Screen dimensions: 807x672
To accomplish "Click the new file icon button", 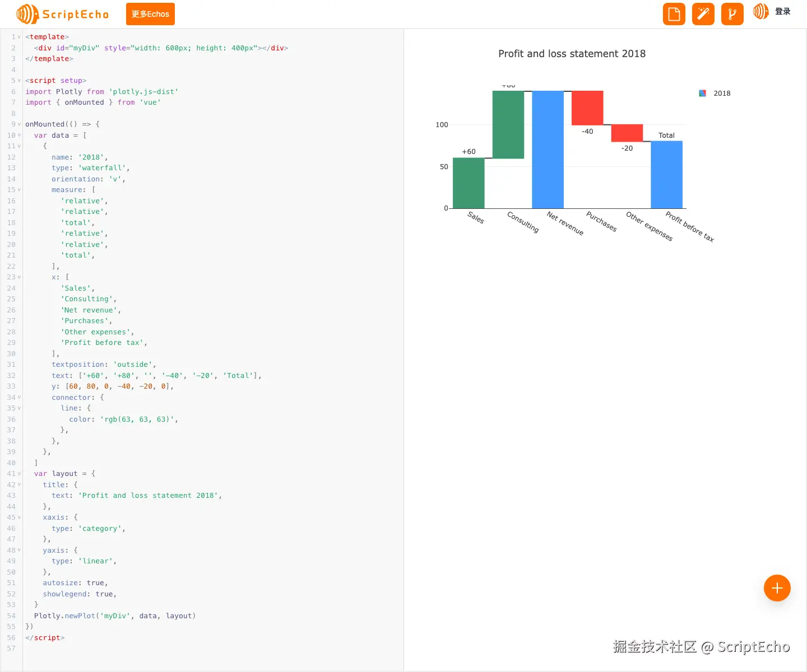I will tap(674, 14).
